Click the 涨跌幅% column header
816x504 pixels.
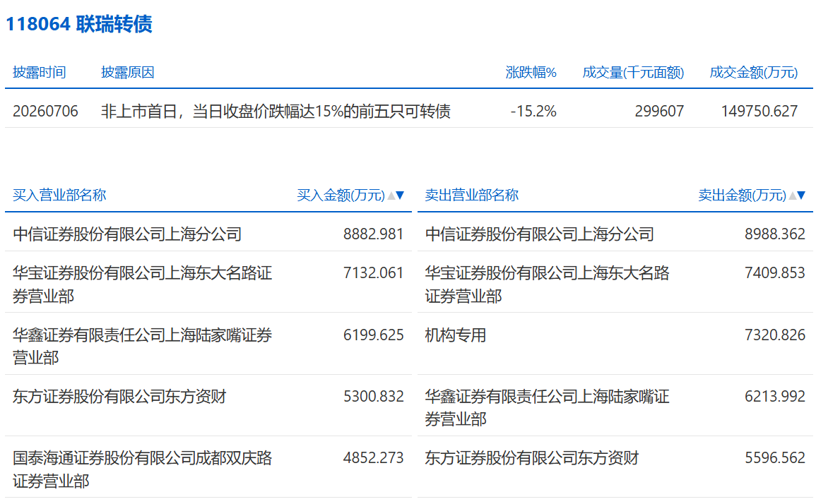pos(531,72)
